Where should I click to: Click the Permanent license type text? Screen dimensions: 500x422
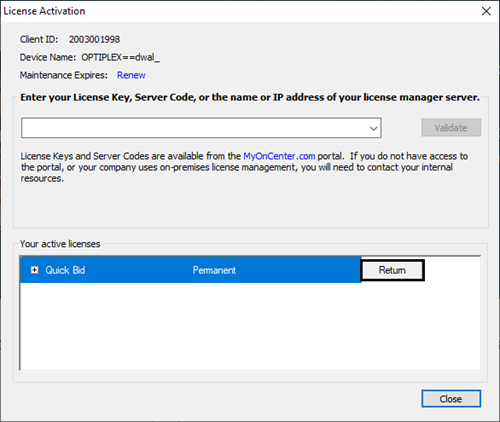click(x=214, y=270)
